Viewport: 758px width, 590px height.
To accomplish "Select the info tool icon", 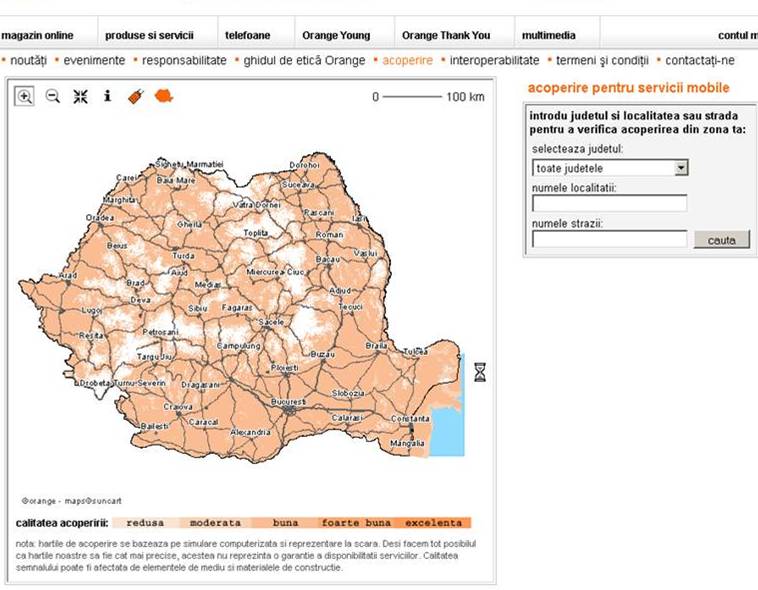I will [x=107, y=96].
